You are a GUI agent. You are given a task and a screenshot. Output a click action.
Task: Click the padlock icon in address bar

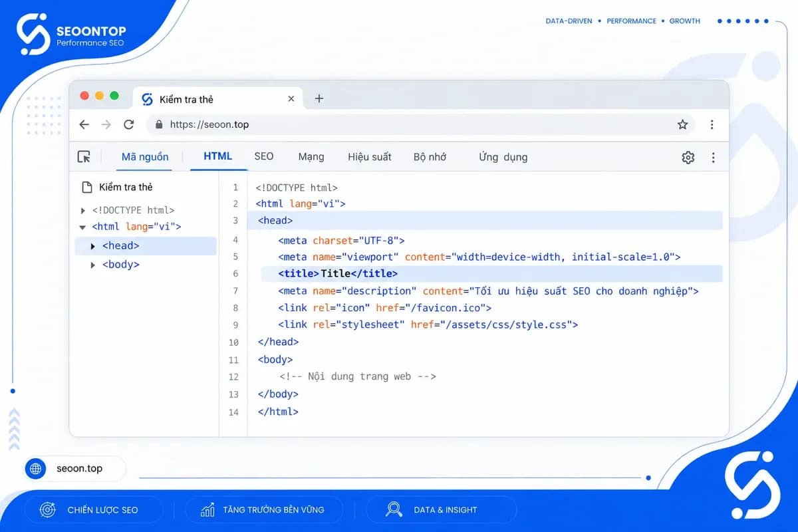coord(158,124)
